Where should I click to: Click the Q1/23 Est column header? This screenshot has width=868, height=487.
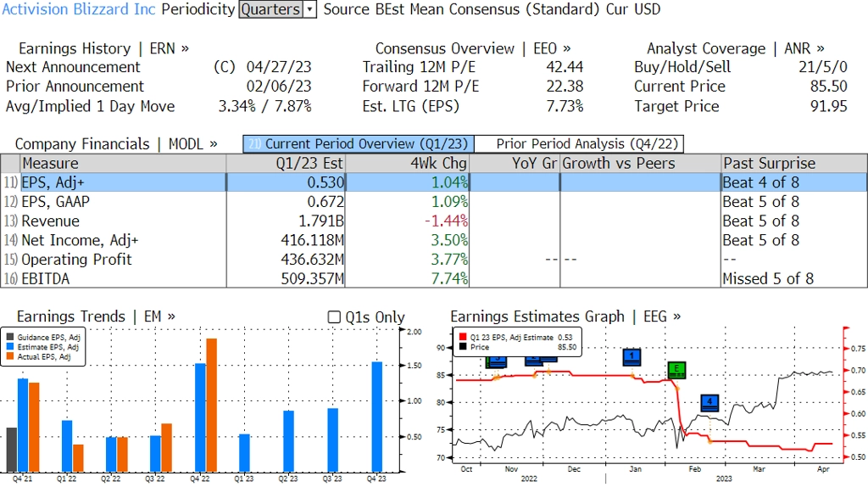(286, 164)
